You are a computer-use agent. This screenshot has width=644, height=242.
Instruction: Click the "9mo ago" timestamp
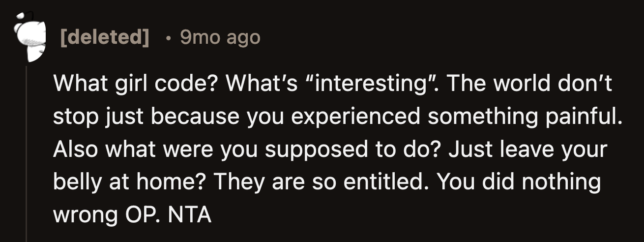[x=220, y=37]
